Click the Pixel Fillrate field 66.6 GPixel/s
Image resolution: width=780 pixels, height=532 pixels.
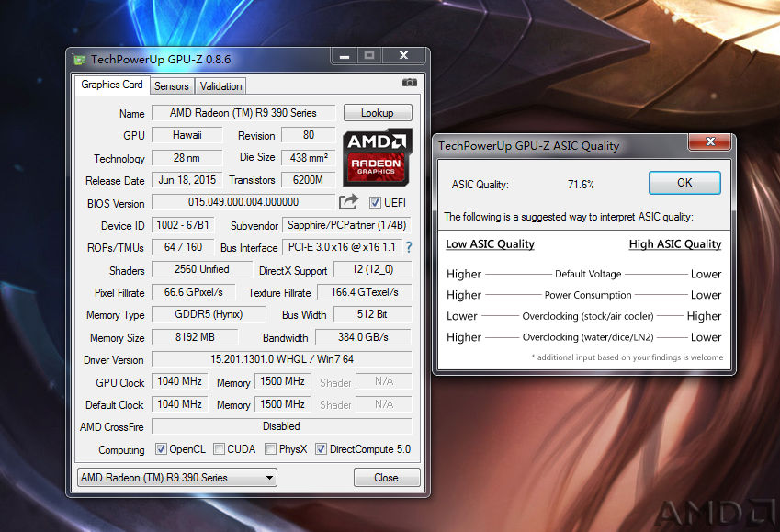(194, 292)
